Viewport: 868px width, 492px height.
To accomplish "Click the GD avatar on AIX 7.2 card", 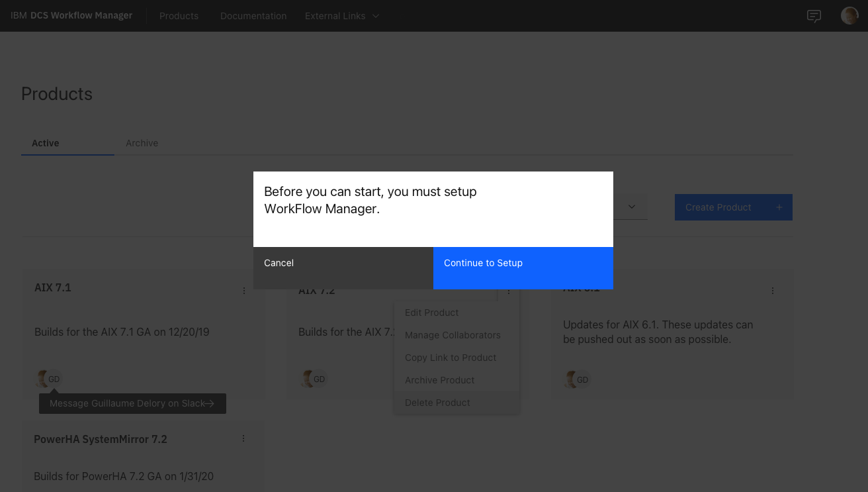I will (x=319, y=379).
